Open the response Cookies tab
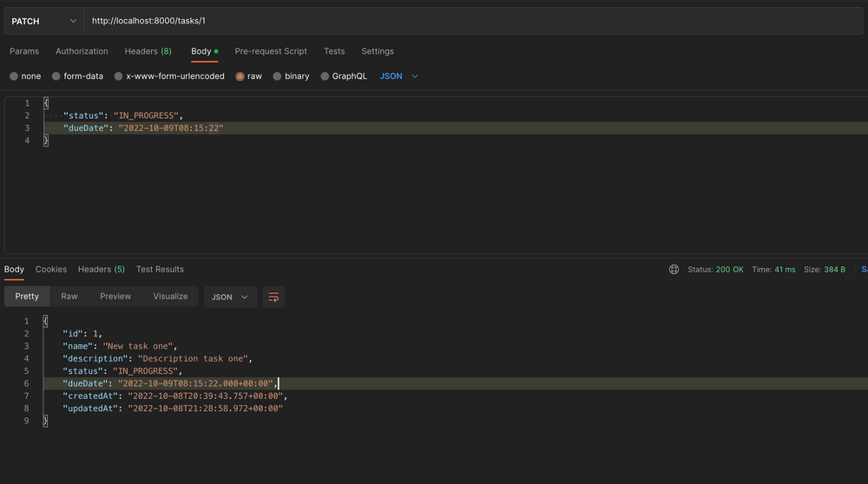Screen dimensions: 868x484 [x=51, y=270]
